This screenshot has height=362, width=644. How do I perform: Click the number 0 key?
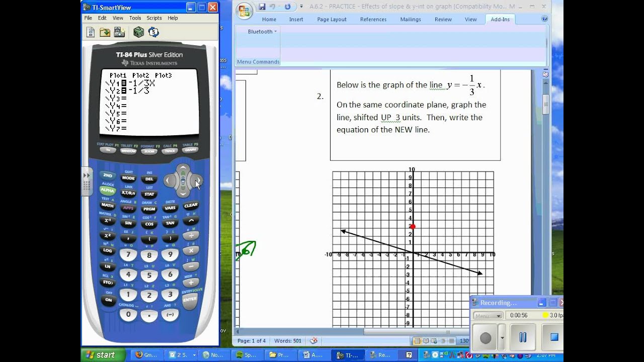[x=128, y=314]
